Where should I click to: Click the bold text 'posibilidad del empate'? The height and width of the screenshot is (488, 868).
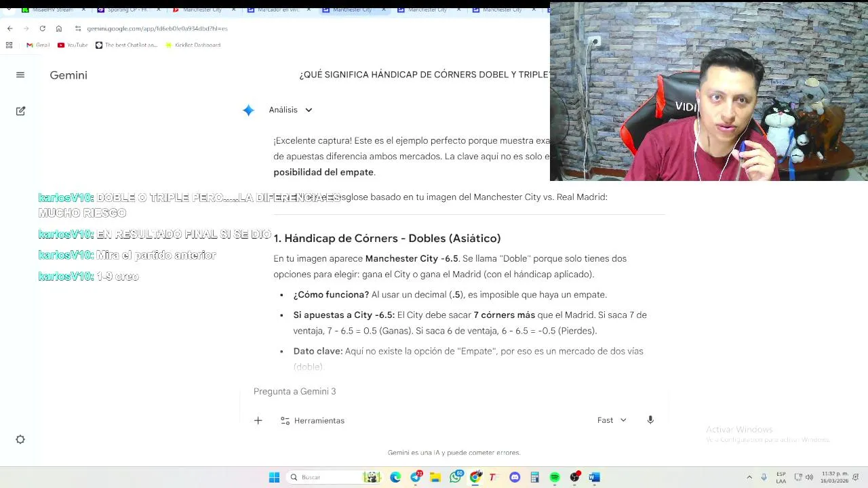pos(323,172)
